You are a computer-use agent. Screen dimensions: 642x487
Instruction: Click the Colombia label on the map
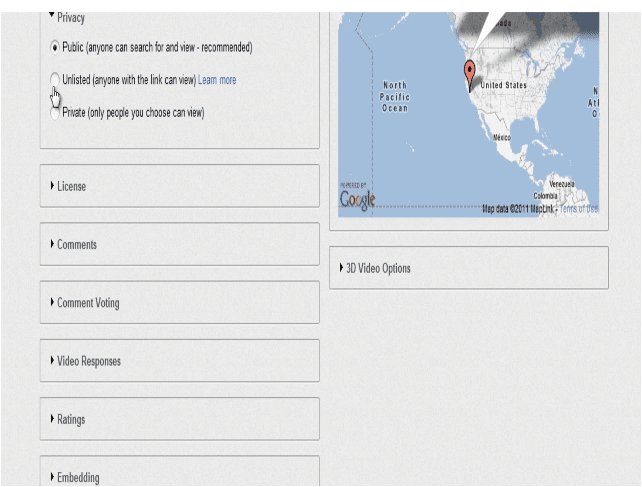[545, 196]
